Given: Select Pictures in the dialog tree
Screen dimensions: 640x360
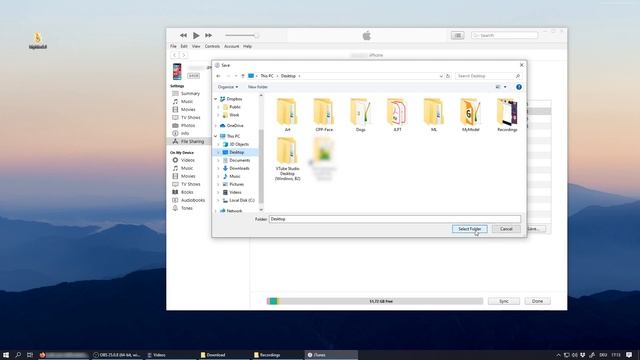Looking at the screenshot, I should pyautogui.click(x=236, y=184).
